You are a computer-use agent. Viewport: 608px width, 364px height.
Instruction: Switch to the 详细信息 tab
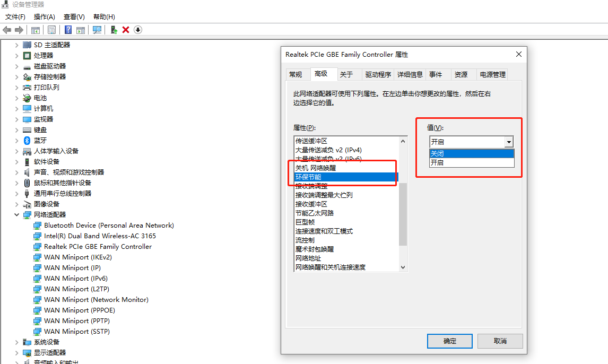[x=410, y=74]
